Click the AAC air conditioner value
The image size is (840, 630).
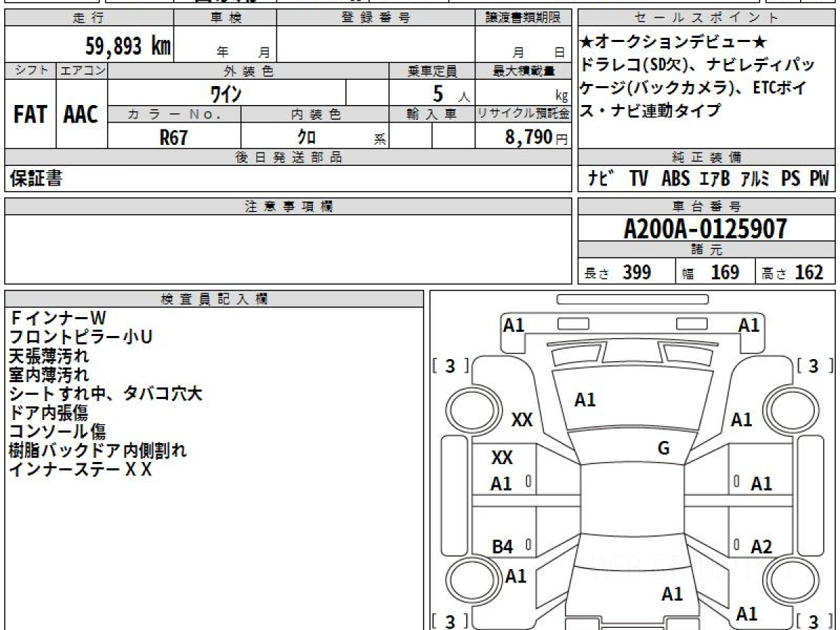[x=81, y=115]
